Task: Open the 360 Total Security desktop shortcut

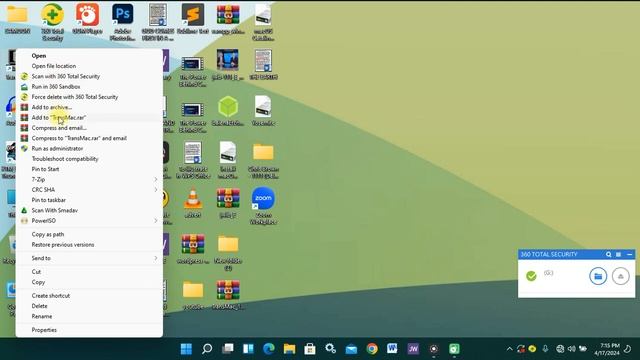Action: 52,21
